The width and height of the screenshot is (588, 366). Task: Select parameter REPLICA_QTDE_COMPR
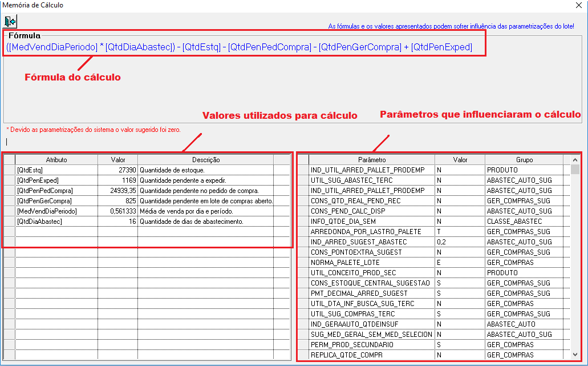coord(372,355)
